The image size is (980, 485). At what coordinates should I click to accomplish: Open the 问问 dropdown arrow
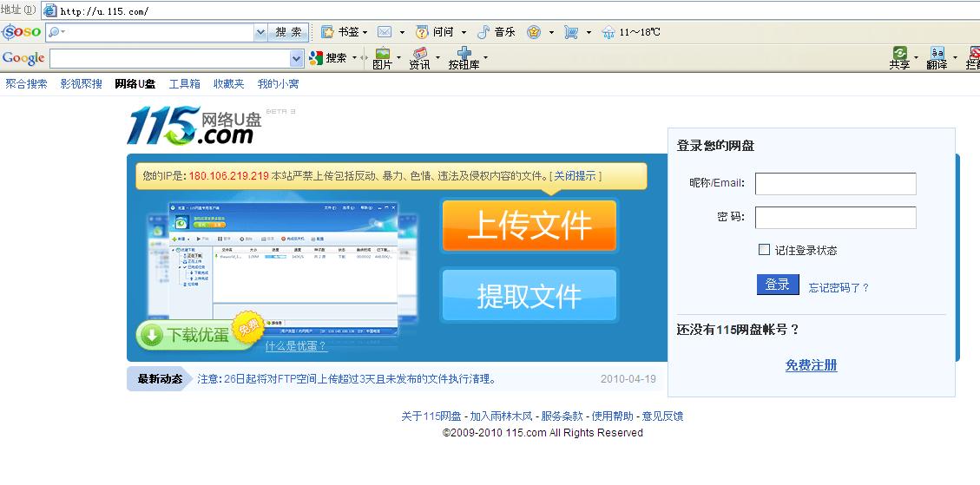pos(464,32)
